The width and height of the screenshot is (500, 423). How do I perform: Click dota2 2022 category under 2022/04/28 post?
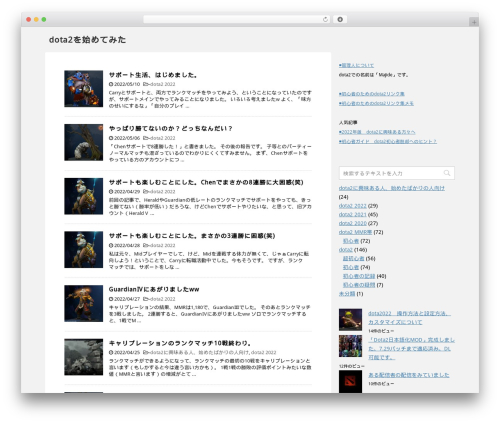pyautogui.click(x=162, y=245)
